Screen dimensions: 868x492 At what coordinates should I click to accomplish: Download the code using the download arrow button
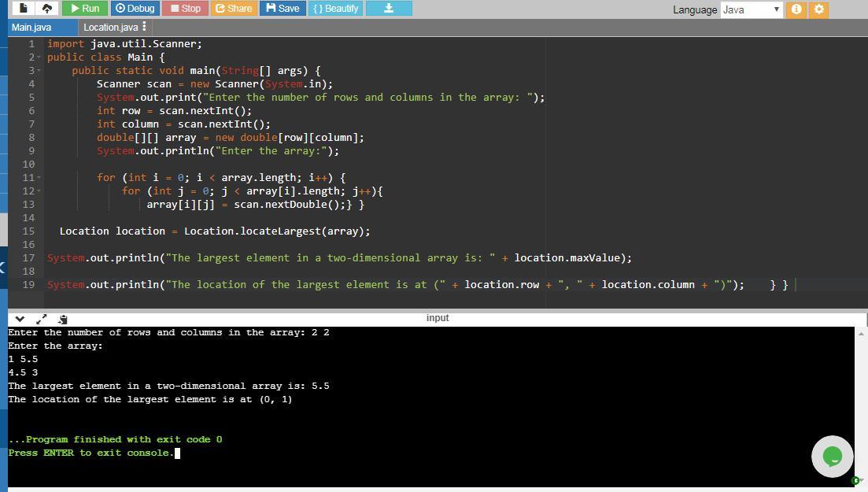pos(389,9)
